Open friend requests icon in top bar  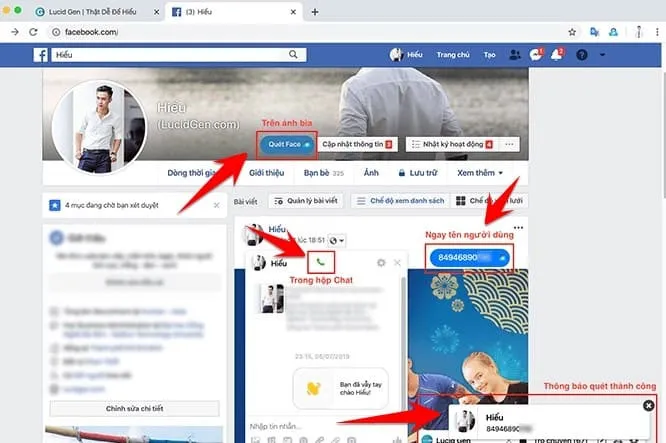(515, 54)
